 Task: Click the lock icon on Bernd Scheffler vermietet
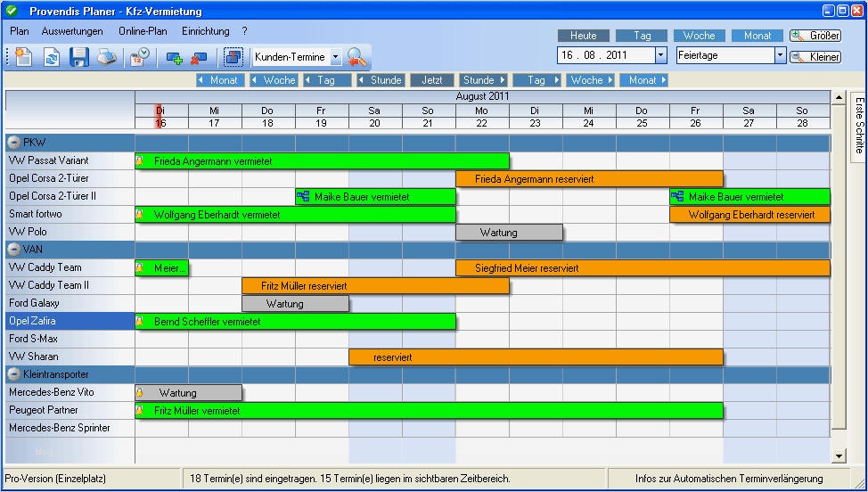click(x=140, y=321)
